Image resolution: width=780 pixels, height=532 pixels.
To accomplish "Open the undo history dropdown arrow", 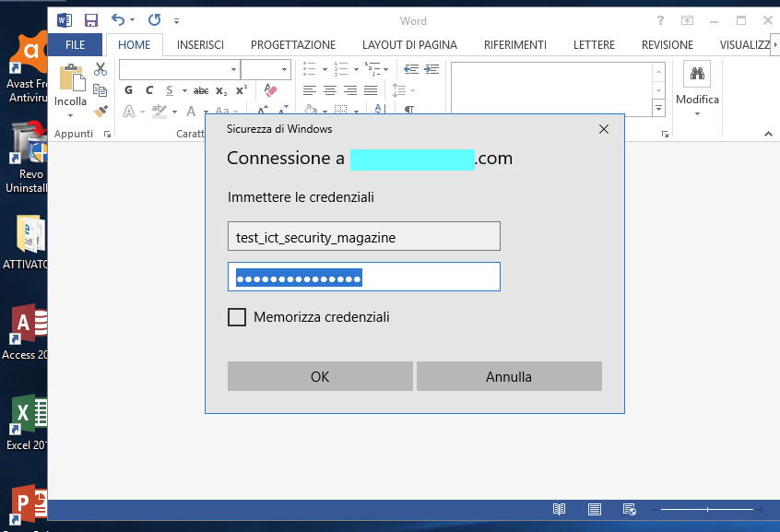I will point(133,20).
